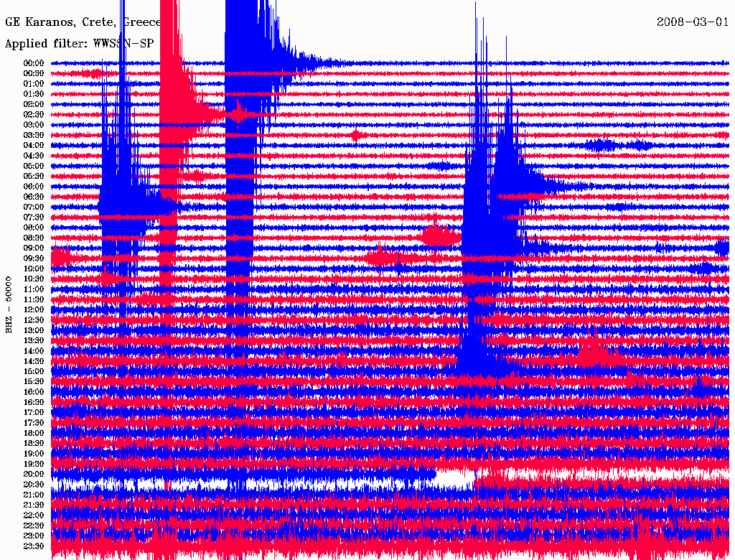Select the 11:30 time label
Screen dimensions: 735x560
[34, 299]
